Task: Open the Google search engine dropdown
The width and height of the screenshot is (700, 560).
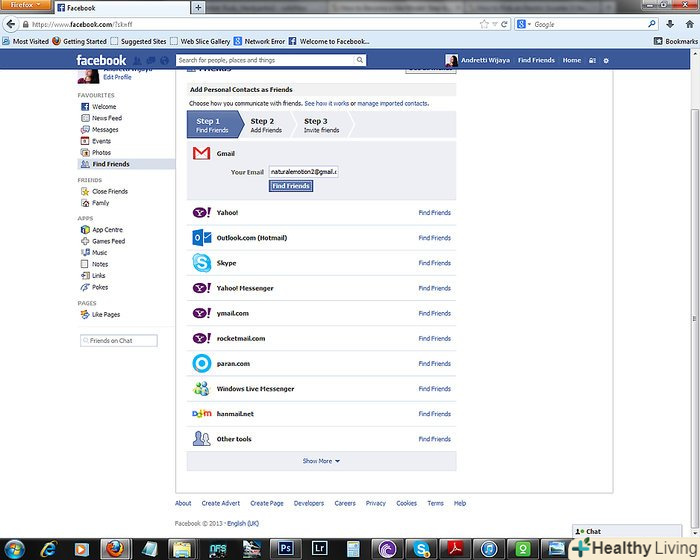Action: coord(523,24)
